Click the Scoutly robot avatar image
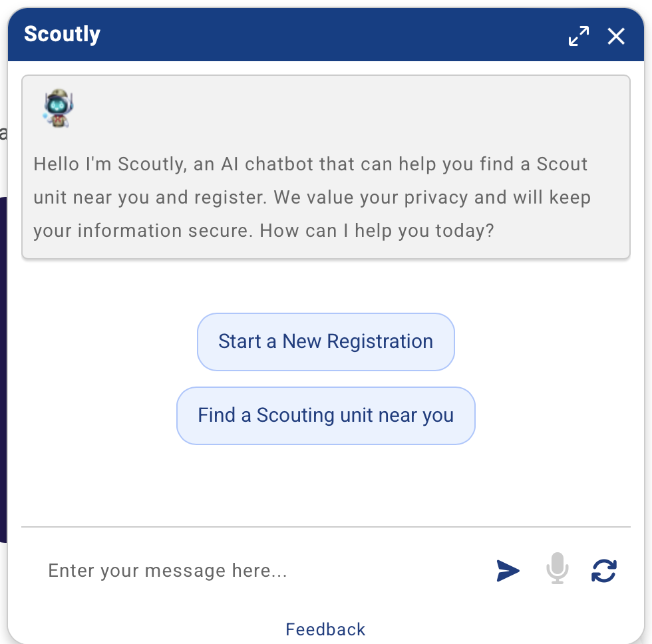This screenshot has height=644, width=652. [x=58, y=108]
